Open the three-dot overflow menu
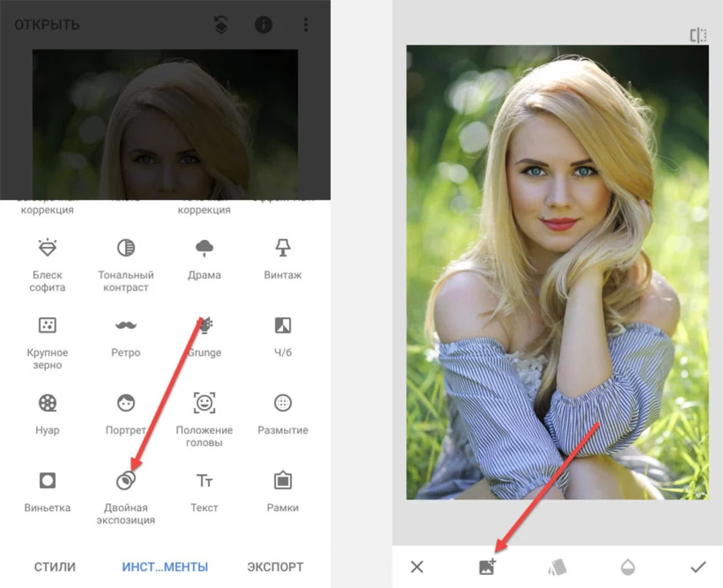This screenshot has width=723, height=588. [x=305, y=25]
